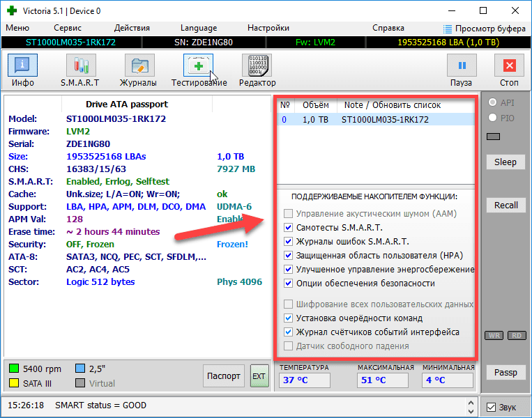Toggle the HPA protected area checkbox

[x=288, y=255]
